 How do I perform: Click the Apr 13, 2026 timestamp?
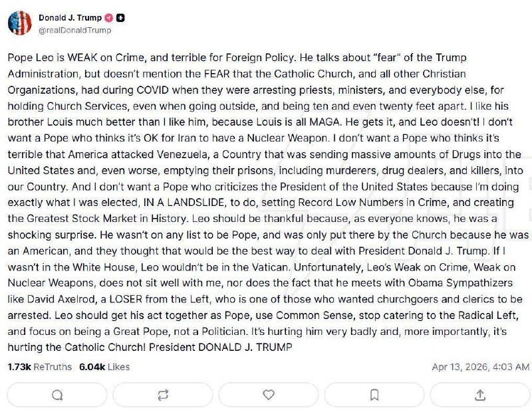pos(480,366)
